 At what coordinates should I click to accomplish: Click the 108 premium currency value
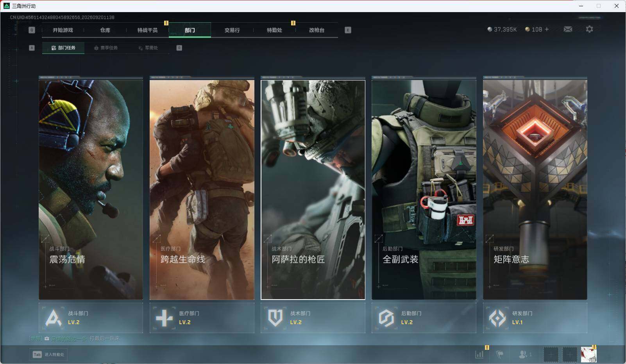coord(537,29)
